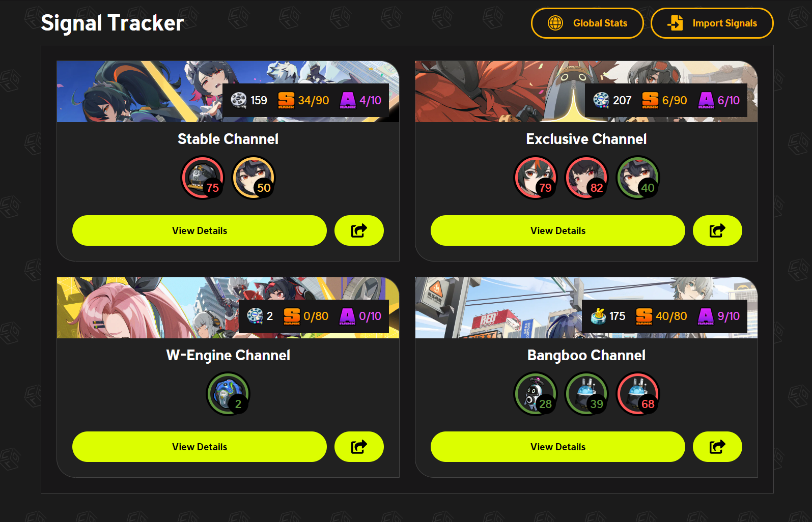View Details for Bangboo Channel

coord(558,447)
